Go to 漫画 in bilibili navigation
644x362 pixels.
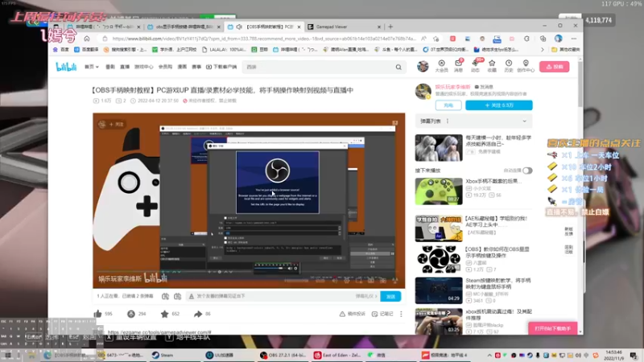tap(182, 67)
